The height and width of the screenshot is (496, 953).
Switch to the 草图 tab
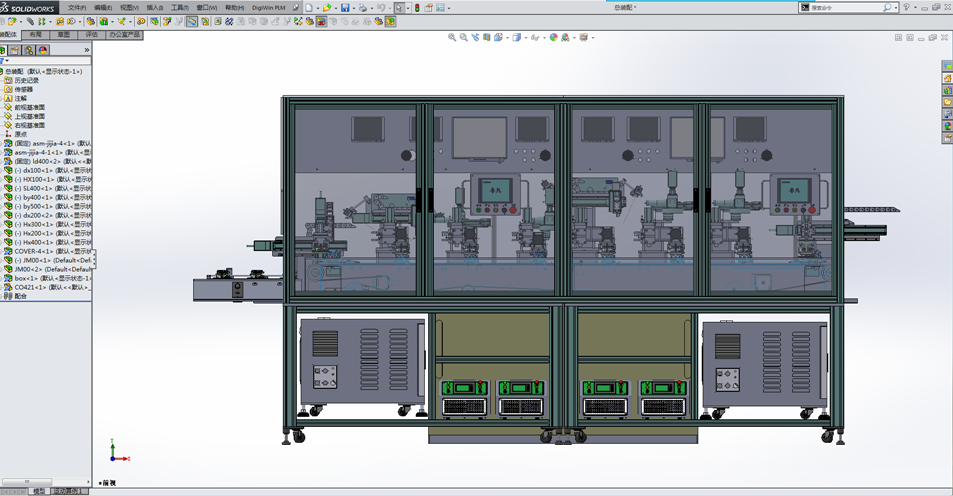[x=64, y=35]
